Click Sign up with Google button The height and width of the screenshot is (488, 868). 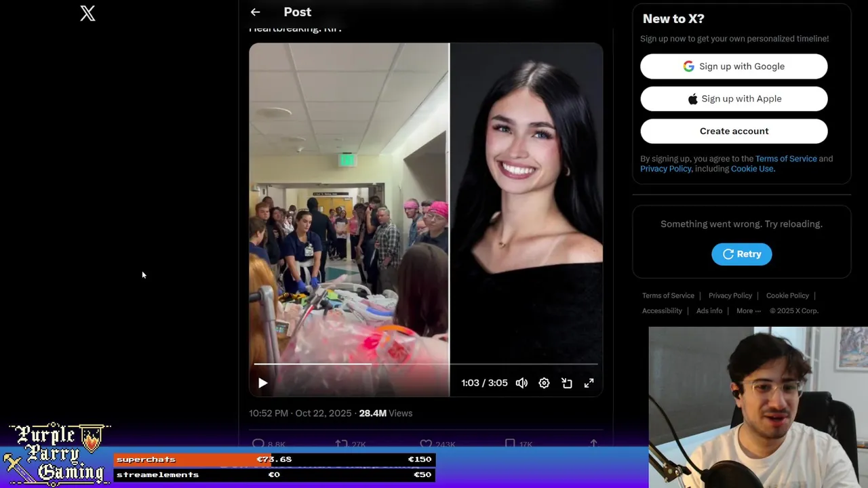pos(734,66)
